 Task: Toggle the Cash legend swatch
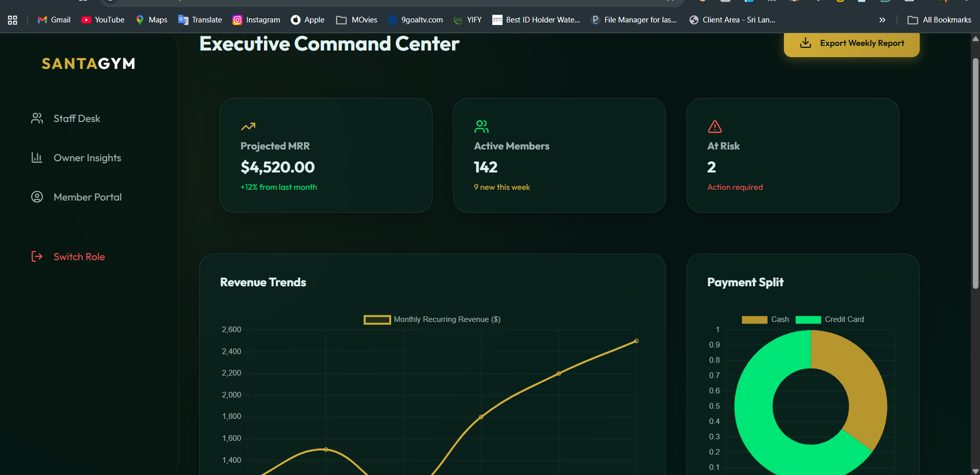pos(754,319)
